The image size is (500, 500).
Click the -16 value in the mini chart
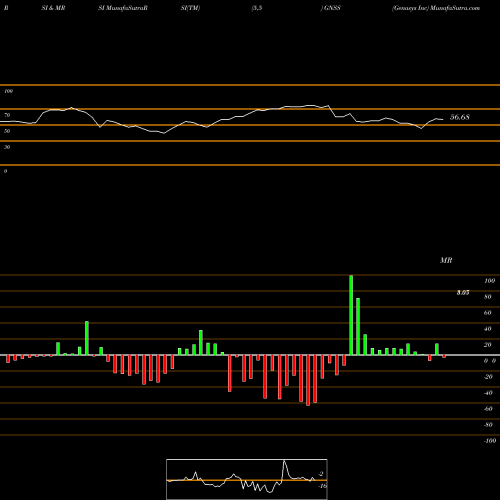coord(322,486)
